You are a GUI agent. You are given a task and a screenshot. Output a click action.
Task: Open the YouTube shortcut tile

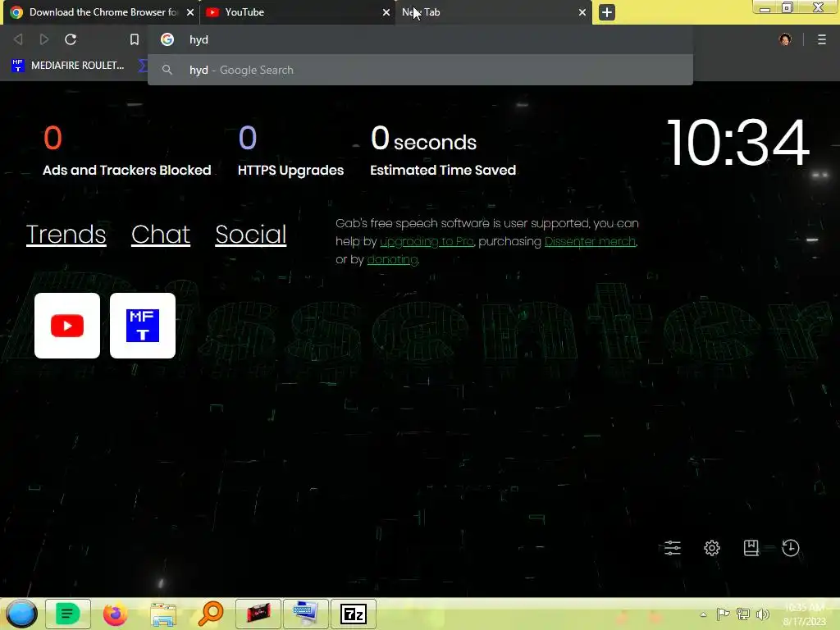pos(67,326)
